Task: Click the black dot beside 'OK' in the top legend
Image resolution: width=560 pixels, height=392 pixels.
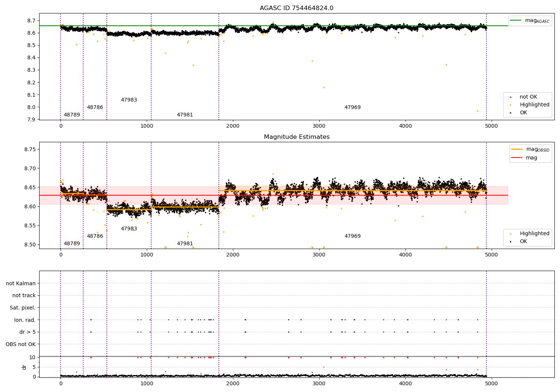Action: (510, 113)
